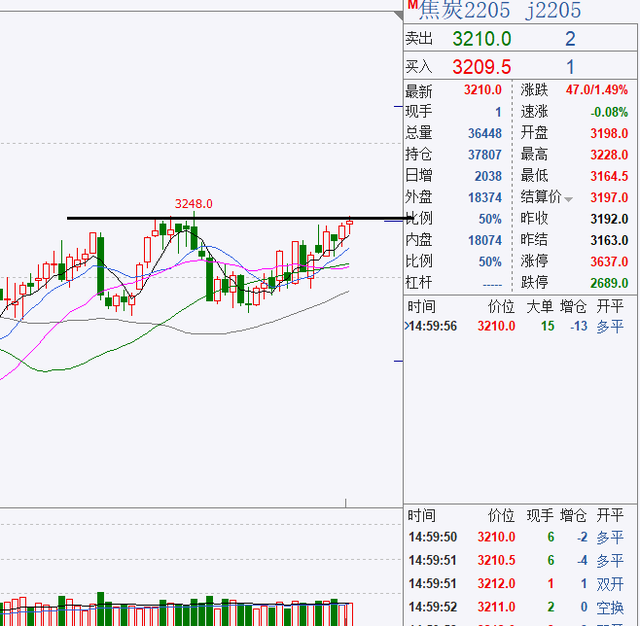Image resolution: width=640 pixels, height=626 pixels.
Task: Click the 焦炭2205 contract title
Action: pyautogui.click(x=464, y=11)
